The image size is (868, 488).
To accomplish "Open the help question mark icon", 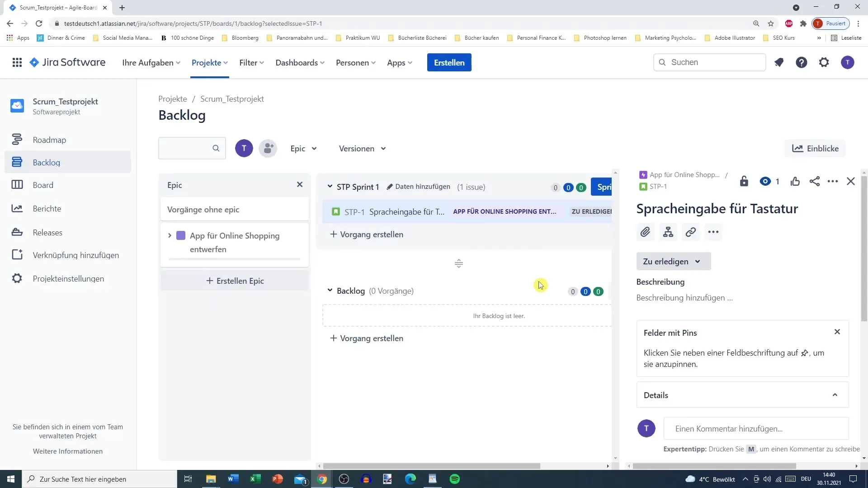I will tap(802, 62).
